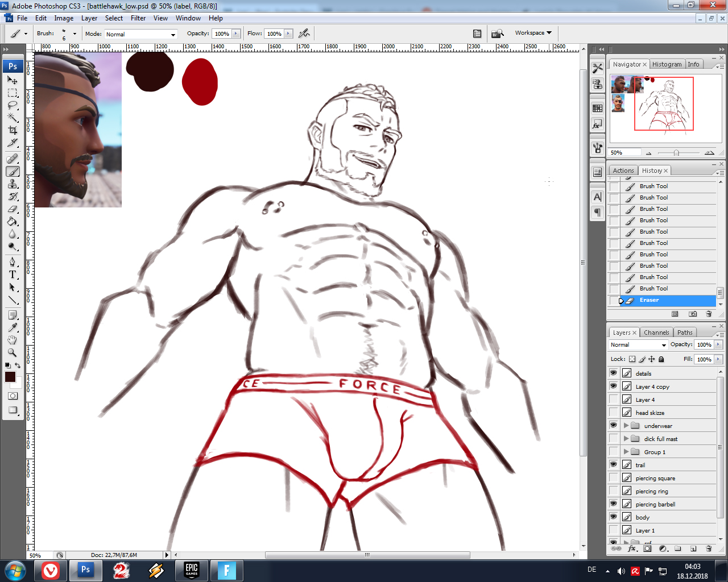Select the Lasso tool

(x=13, y=105)
